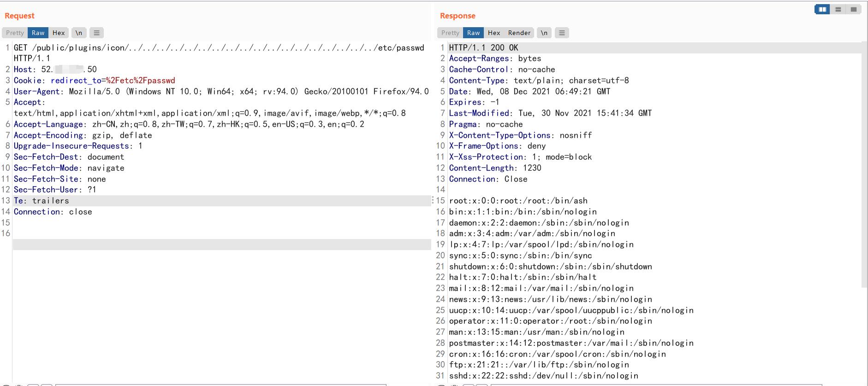The image size is (868, 386).
Task: Click the response Connection: Close header
Action: tap(488, 179)
